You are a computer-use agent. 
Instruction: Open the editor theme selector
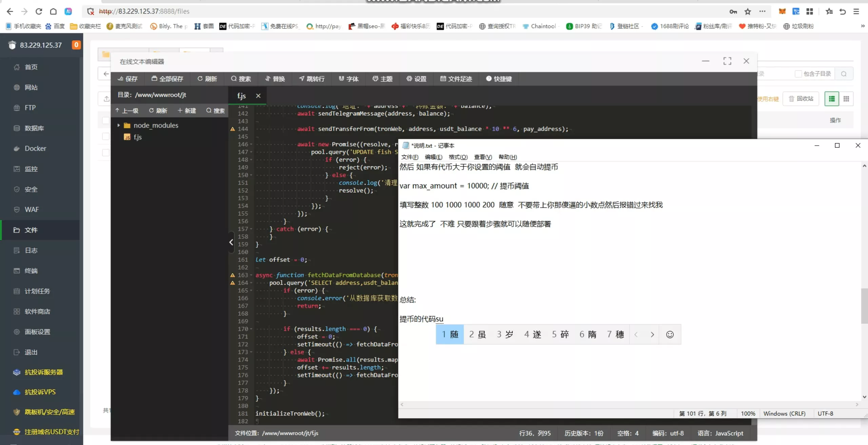pyautogui.click(x=381, y=79)
